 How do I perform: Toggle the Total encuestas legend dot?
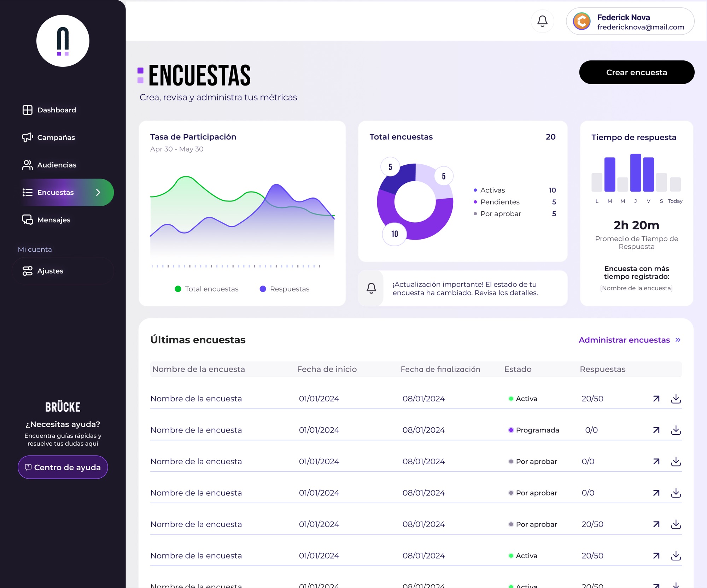(x=178, y=289)
